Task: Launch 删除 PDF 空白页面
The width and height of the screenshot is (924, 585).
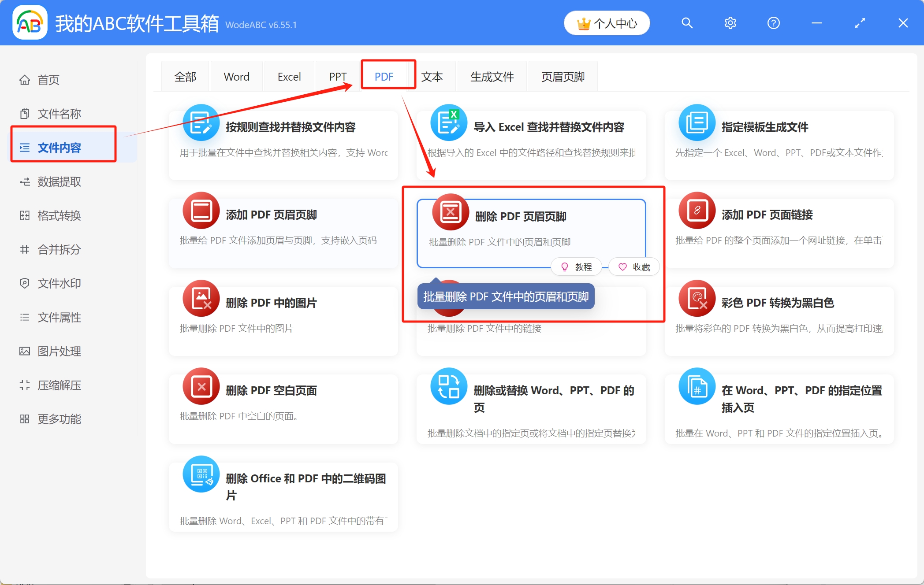Action: (x=271, y=390)
